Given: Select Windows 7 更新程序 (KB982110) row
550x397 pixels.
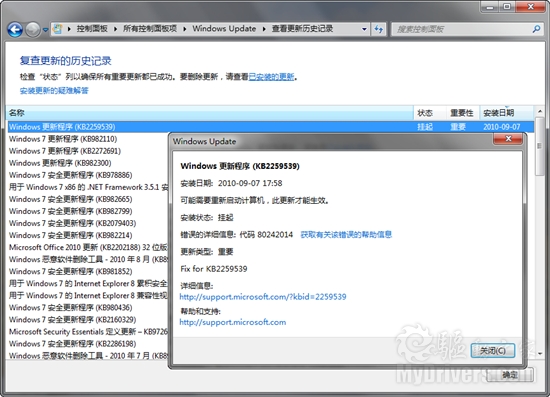Looking at the screenshot, I should [88, 139].
